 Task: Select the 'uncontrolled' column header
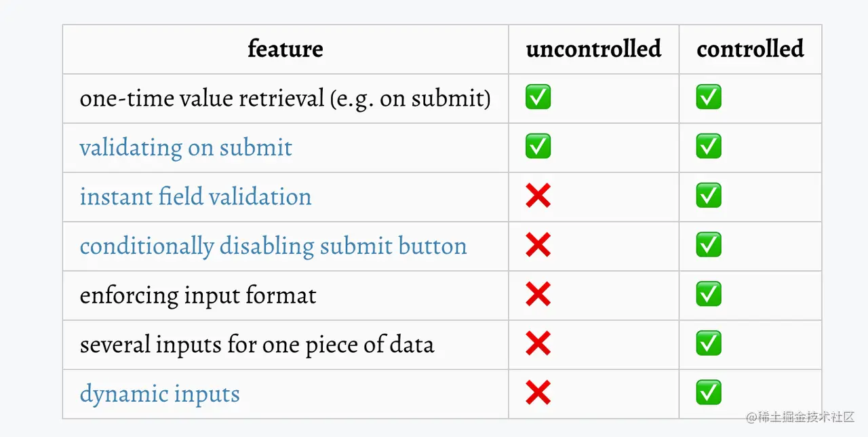[593, 49]
